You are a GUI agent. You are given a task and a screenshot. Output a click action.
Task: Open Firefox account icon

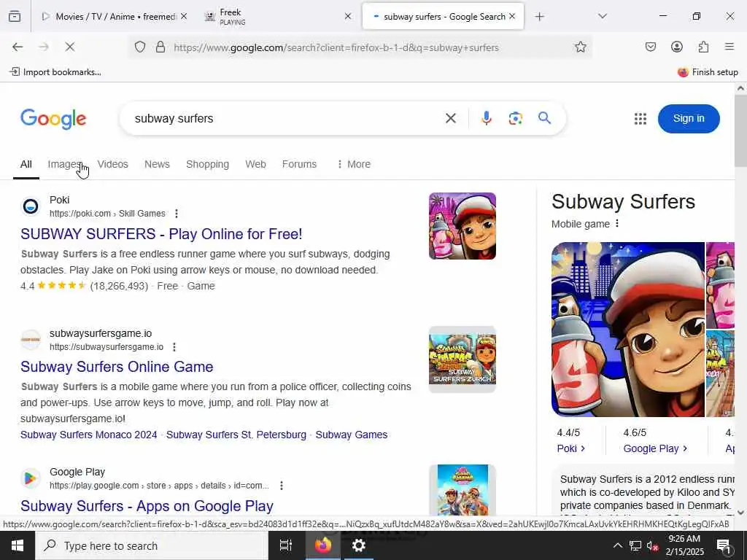[x=676, y=47]
